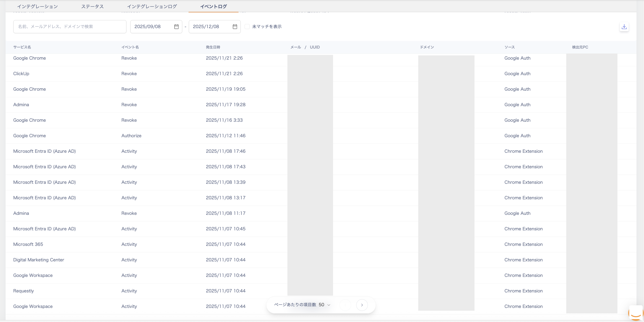Focus the name, email, domain search field

(70, 27)
